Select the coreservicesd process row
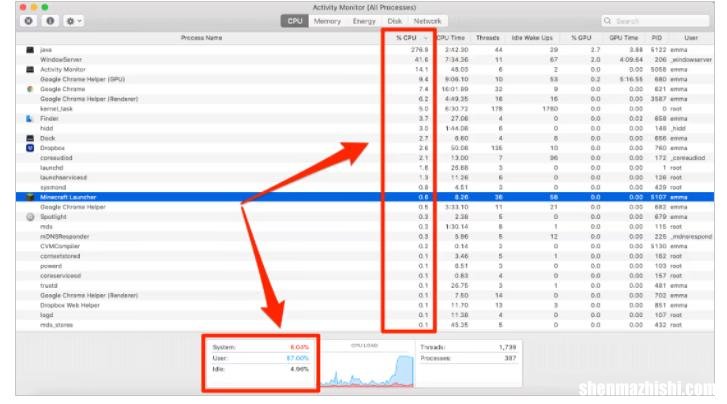 tap(365, 276)
